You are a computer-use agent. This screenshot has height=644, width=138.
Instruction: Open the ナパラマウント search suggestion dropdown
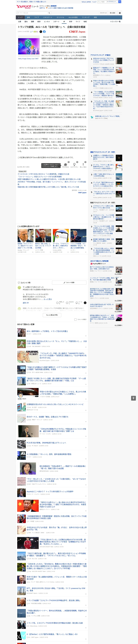point(112,2)
